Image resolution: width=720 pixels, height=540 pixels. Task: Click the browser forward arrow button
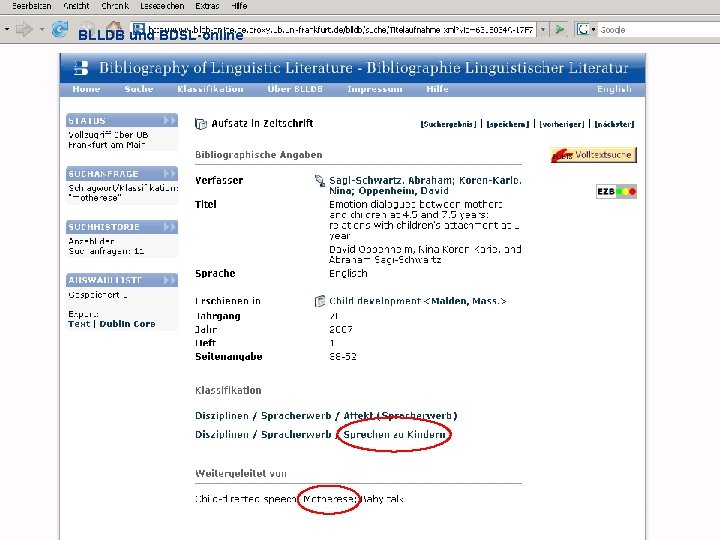pos(24,30)
